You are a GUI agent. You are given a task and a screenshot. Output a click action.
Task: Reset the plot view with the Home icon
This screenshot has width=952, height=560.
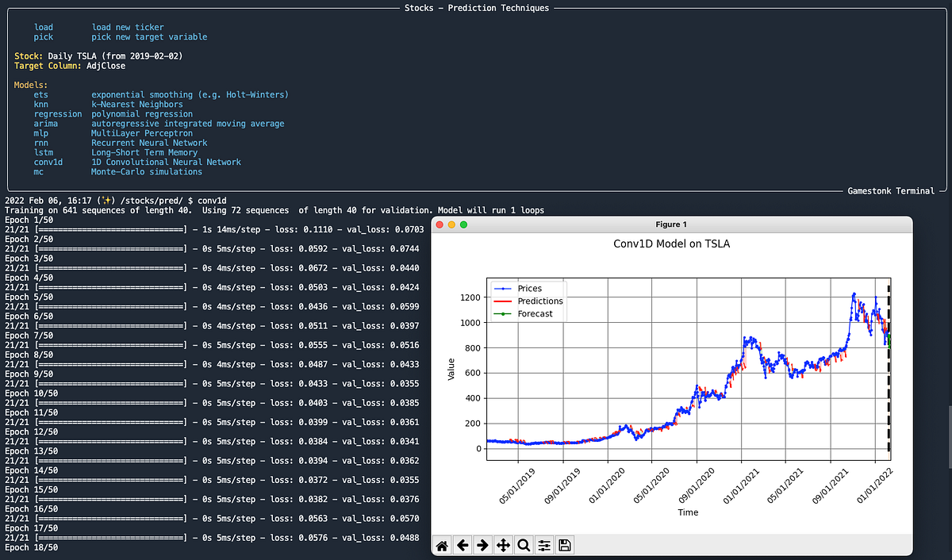(x=442, y=545)
